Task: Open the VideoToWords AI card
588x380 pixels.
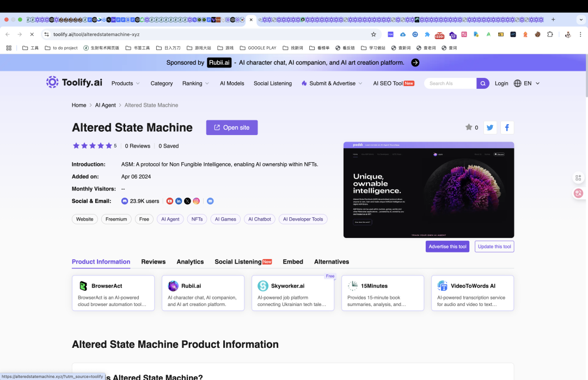Action: (x=473, y=293)
